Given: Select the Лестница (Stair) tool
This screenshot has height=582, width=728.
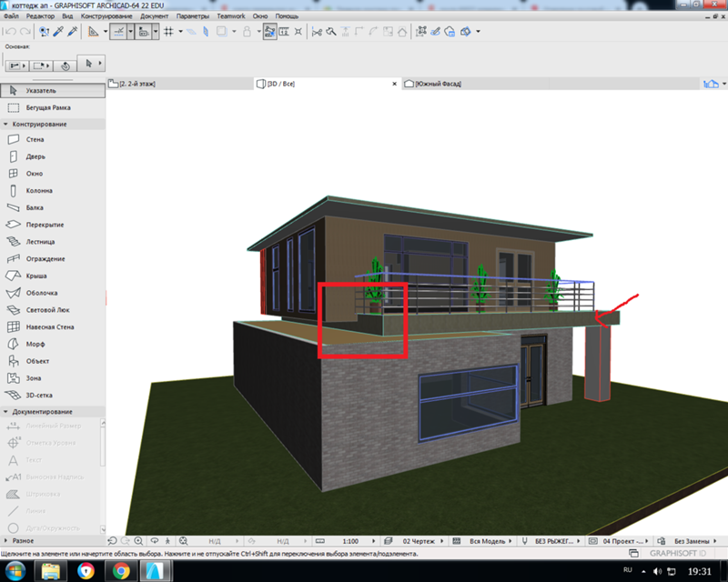Looking at the screenshot, I should click(40, 242).
